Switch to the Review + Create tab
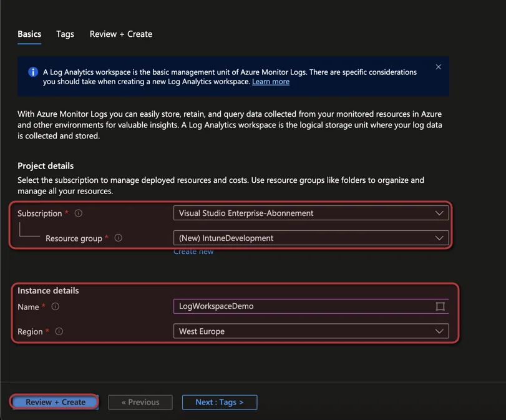 121,34
